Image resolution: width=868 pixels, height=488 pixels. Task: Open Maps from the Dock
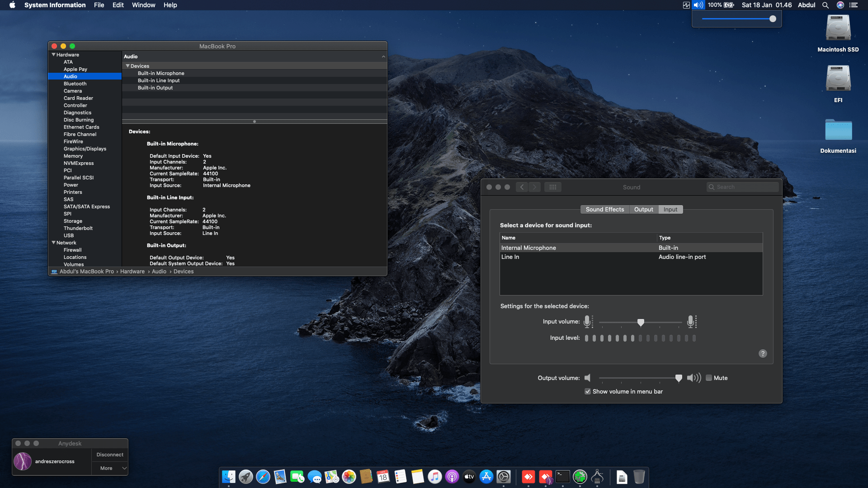332,477
